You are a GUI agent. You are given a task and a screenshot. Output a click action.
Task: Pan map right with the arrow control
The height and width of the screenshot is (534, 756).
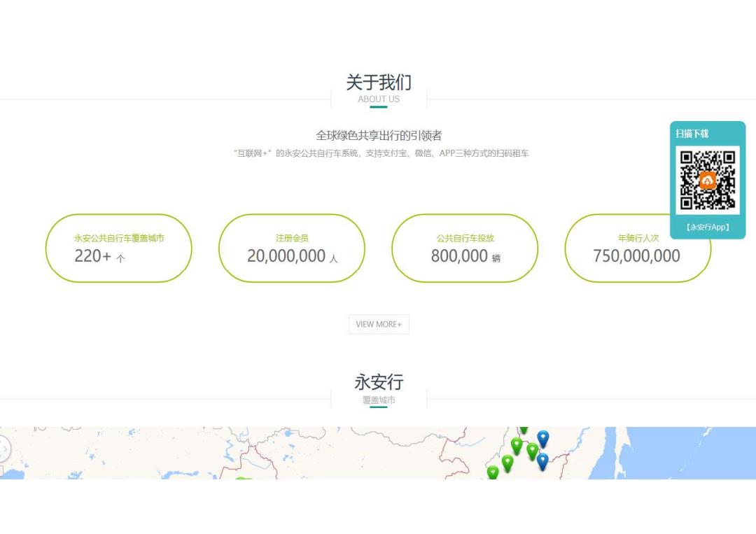(x=5, y=449)
